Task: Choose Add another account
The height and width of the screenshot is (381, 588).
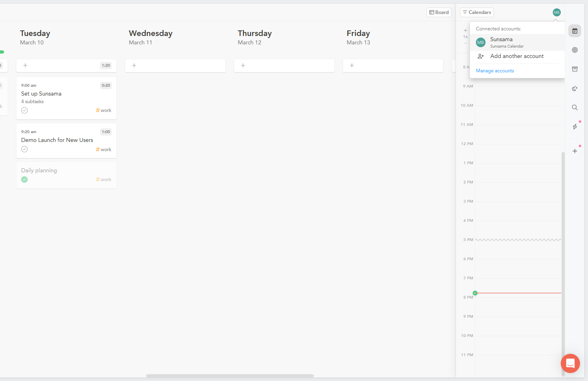Action: (517, 56)
